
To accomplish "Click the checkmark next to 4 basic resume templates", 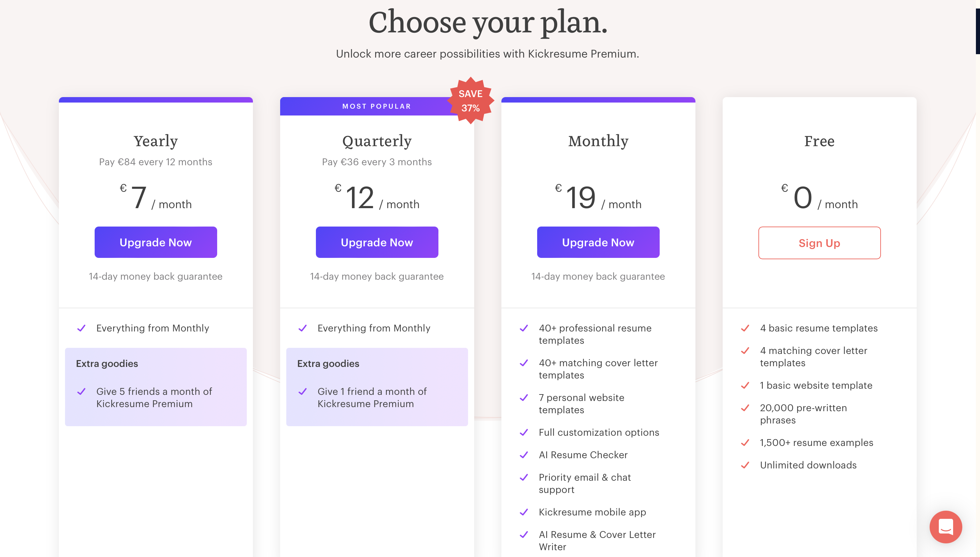I will tap(745, 328).
